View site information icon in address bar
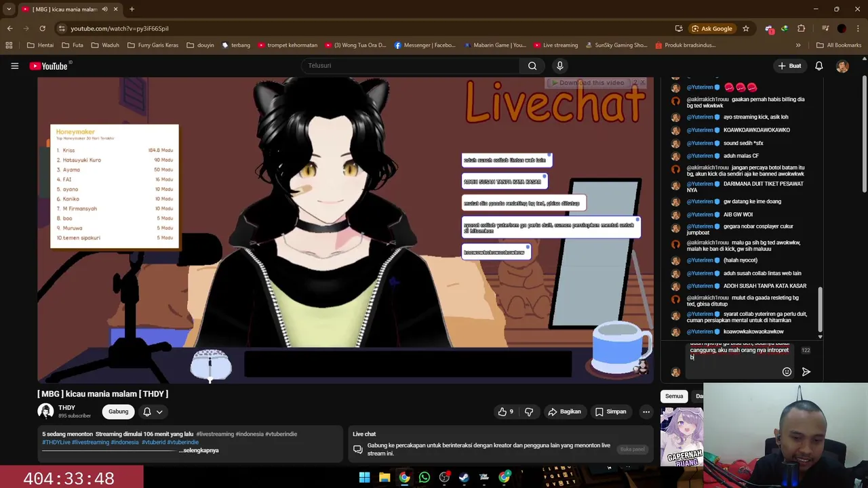Image resolution: width=868 pixels, height=488 pixels. (x=62, y=28)
